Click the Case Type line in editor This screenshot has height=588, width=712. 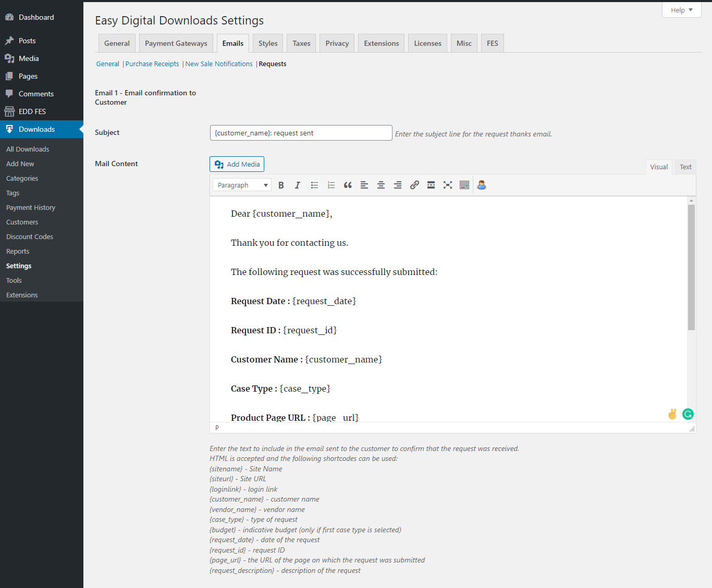tap(280, 389)
